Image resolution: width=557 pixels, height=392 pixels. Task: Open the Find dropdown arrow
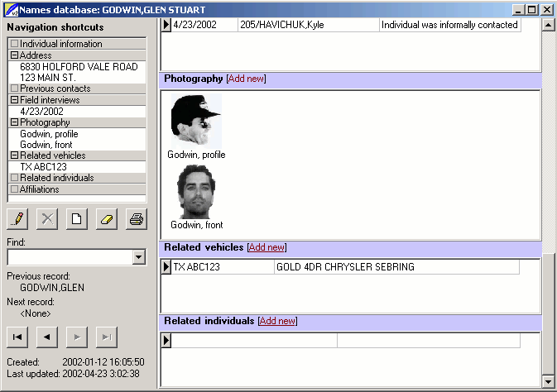click(x=139, y=257)
